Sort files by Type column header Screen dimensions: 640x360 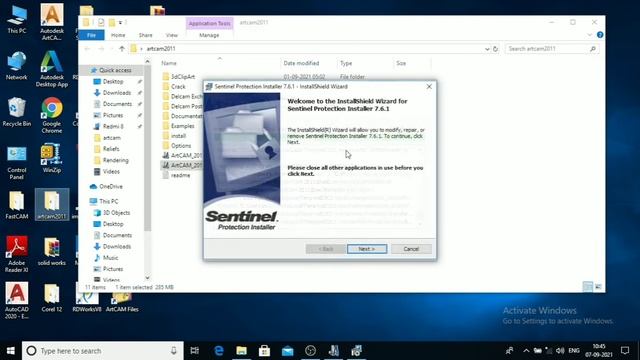point(346,63)
